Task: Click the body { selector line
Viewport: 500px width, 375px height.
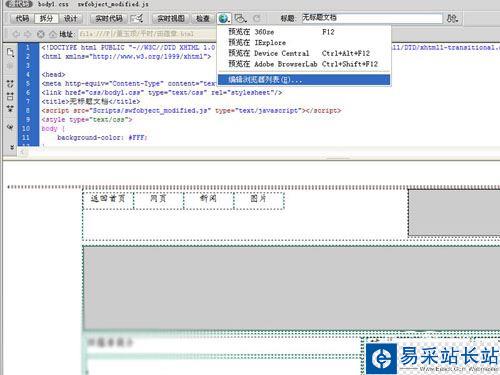Action: click(x=53, y=128)
